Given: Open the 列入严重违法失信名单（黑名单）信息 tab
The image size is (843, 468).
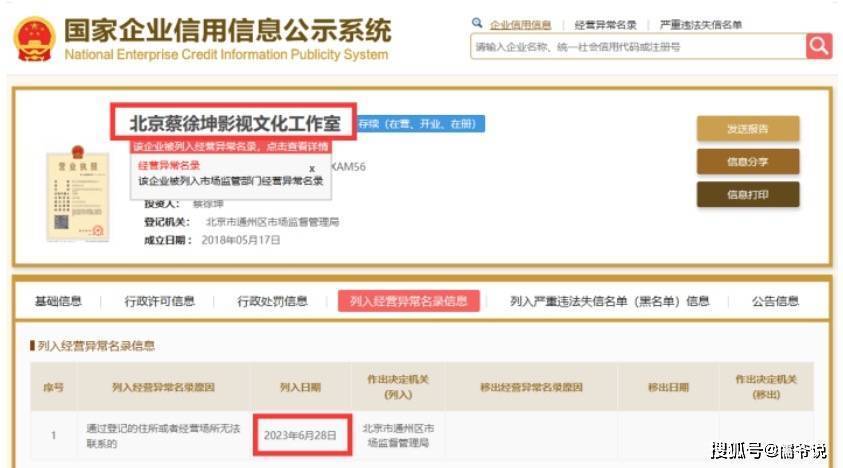Looking at the screenshot, I should pos(610,301).
